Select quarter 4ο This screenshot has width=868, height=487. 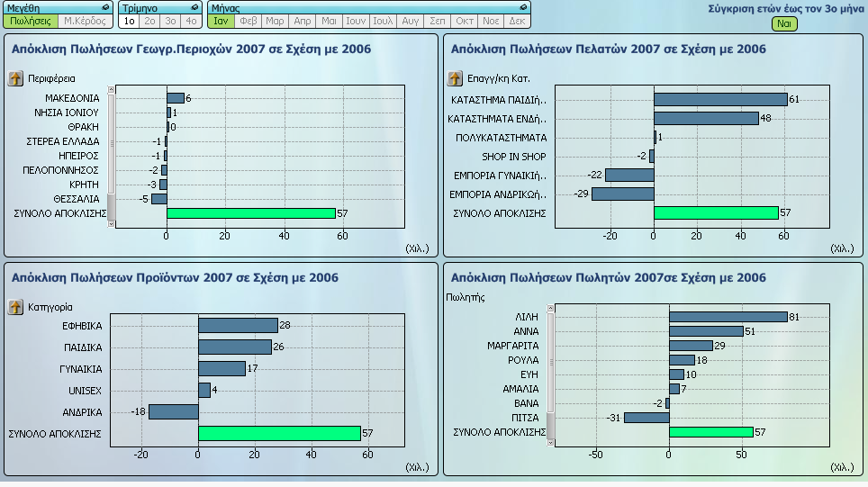point(191,21)
